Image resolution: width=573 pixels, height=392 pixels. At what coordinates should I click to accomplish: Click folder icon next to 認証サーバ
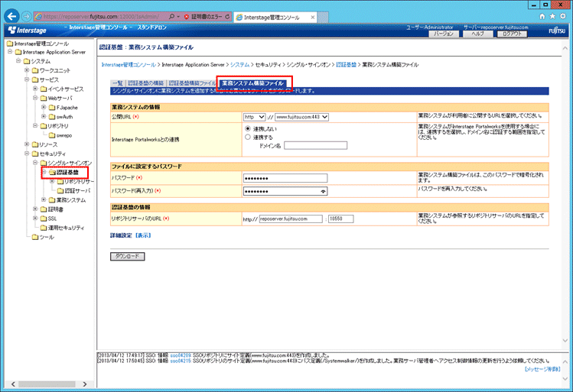(x=60, y=190)
